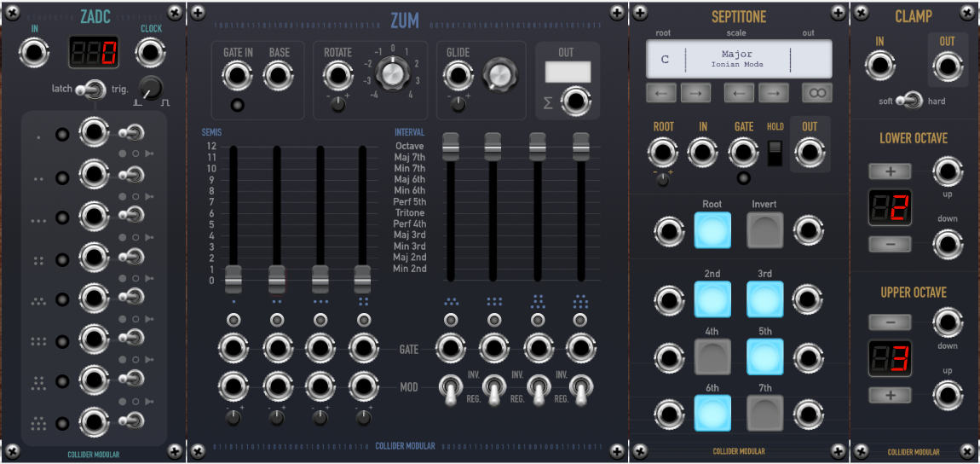This screenshot has height=464, width=980.
Task: Click Septitone root right arrow button
Action: [695, 93]
